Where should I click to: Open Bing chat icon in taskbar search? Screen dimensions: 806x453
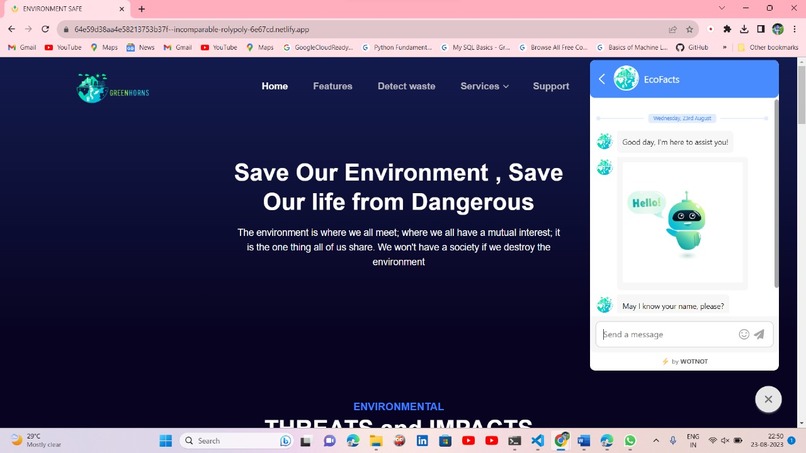(x=285, y=441)
